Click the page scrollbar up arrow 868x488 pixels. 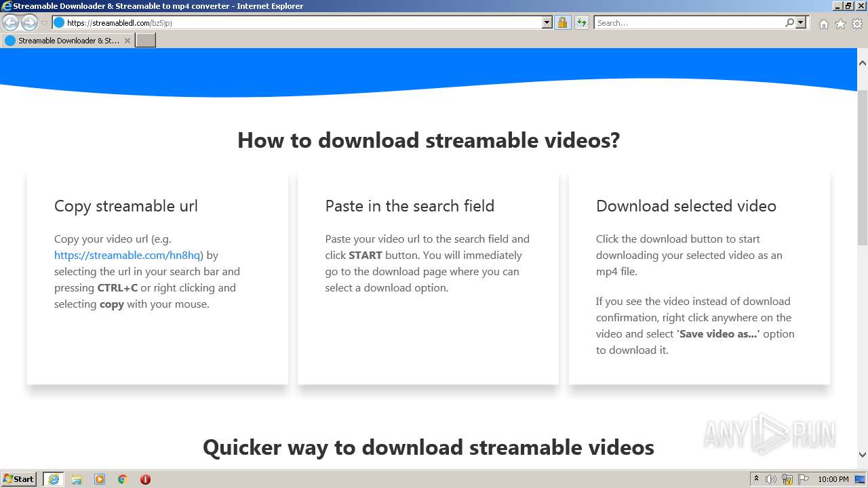pyautogui.click(x=863, y=63)
